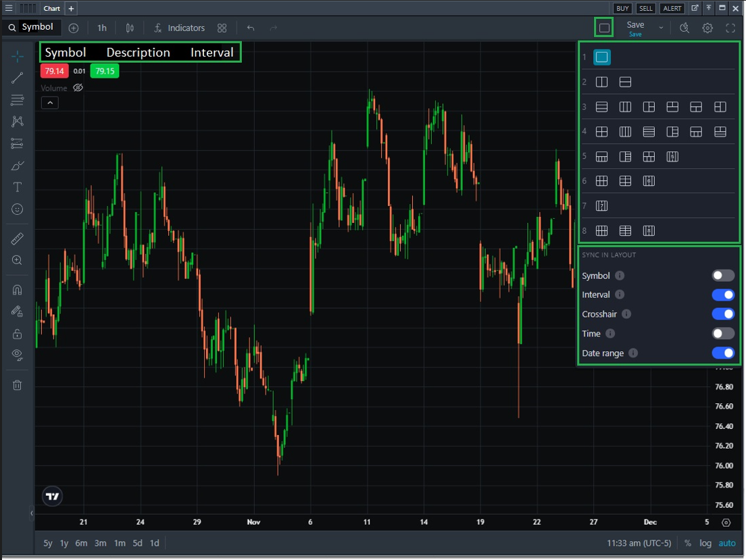This screenshot has height=560, width=746.
Task: Disable Crosshair sync toggle
Action: [x=722, y=314]
